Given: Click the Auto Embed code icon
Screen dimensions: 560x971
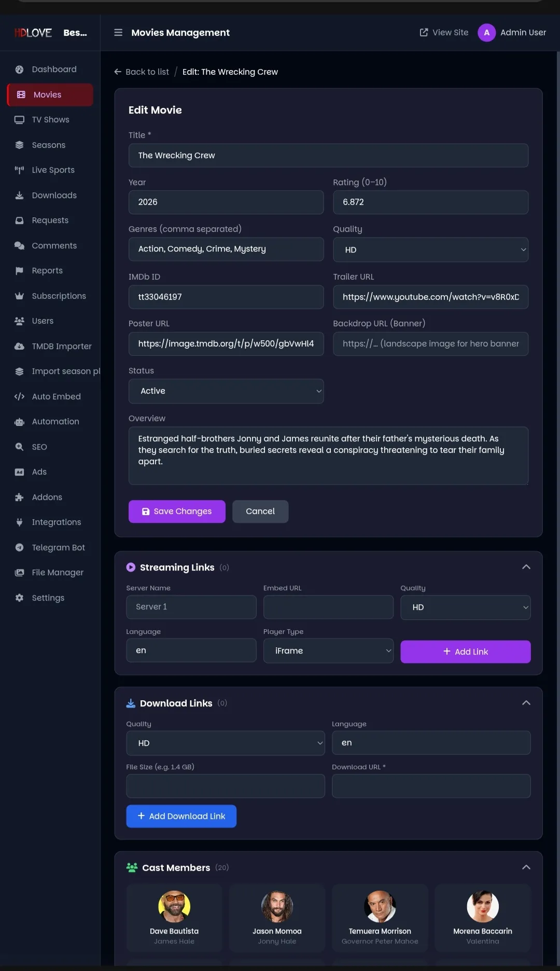Looking at the screenshot, I should 19,397.
